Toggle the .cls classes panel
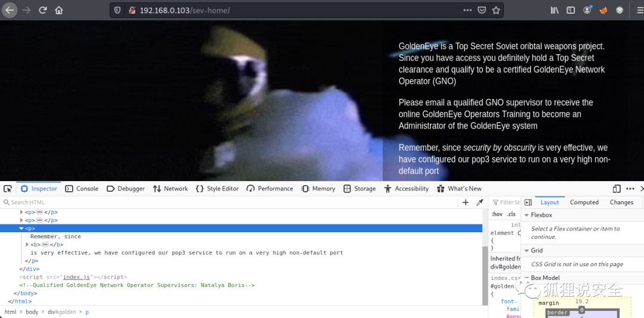The width and height of the screenshot is (644, 318). [x=511, y=214]
